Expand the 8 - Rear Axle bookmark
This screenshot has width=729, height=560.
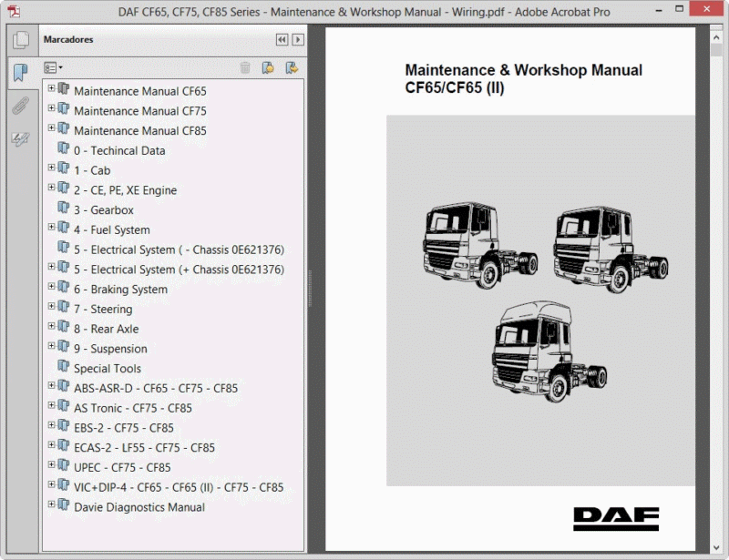pyautogui.click(x=51, y=326)
